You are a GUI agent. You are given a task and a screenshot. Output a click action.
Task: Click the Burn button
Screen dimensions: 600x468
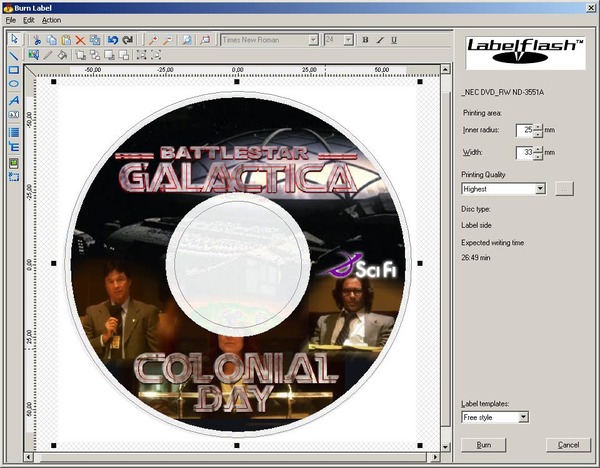point(483,445)
